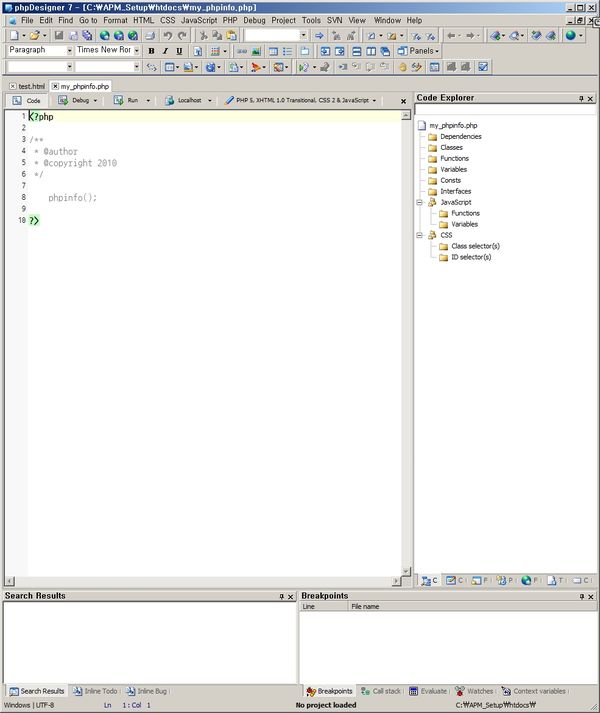The height and width of the screenshot is (713, 600).
Task: Click the Code Explorer panel icon labeled C
Action: coord(429,581)
